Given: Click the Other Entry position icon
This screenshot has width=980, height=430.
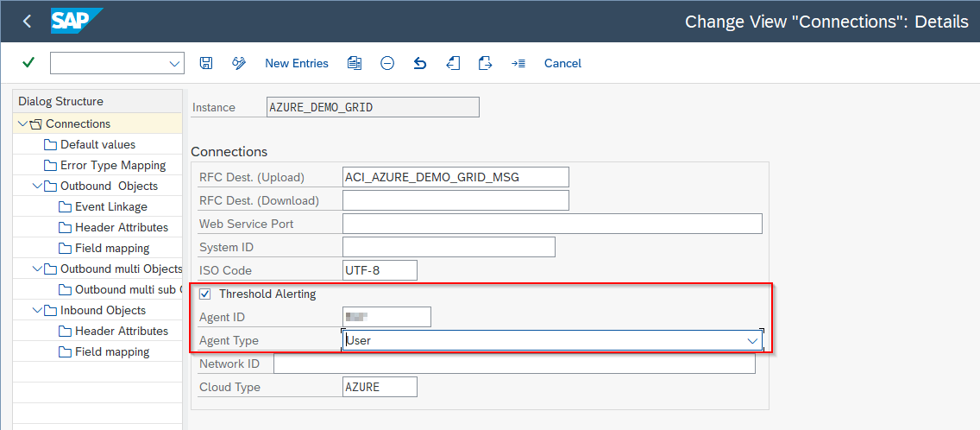Looking at the screenshot, I should point(518,63).
